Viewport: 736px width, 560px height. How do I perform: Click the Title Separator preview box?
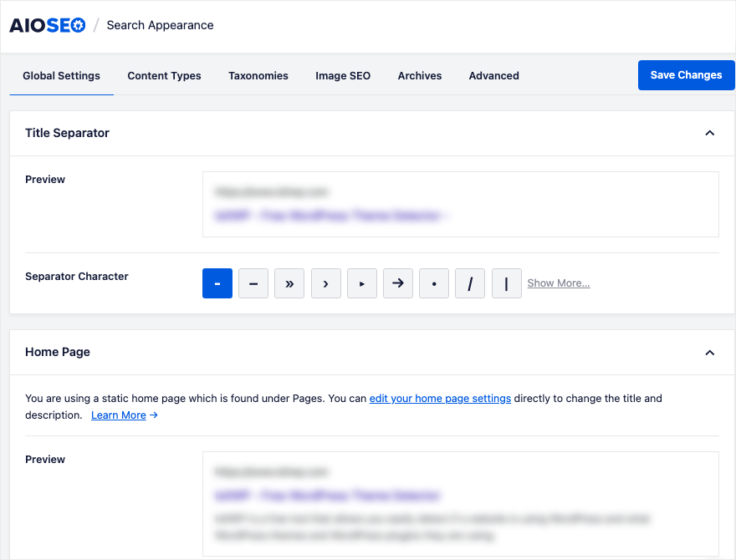click(x=461, y=205)
